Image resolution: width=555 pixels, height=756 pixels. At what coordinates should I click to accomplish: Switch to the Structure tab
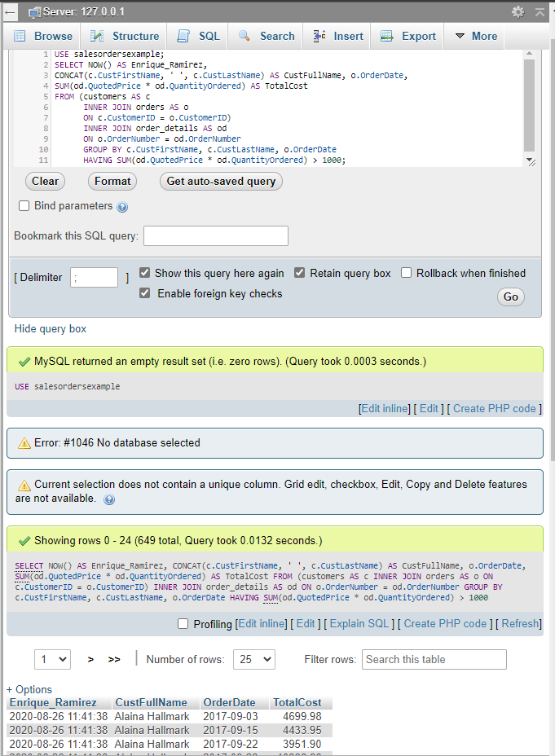tap(125, 36)
